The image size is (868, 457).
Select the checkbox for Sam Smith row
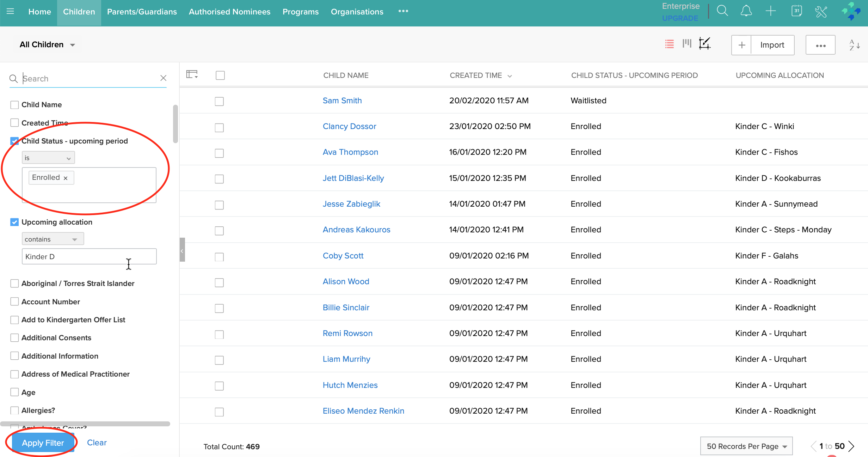pyautogui.click(x=219, y=102)
